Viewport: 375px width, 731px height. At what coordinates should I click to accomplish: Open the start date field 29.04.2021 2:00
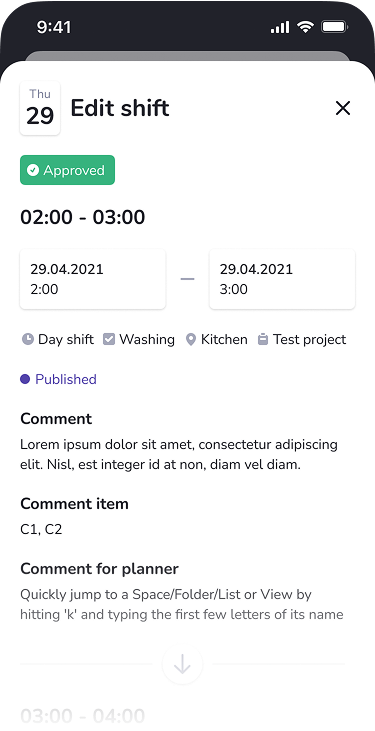(93, 279)
